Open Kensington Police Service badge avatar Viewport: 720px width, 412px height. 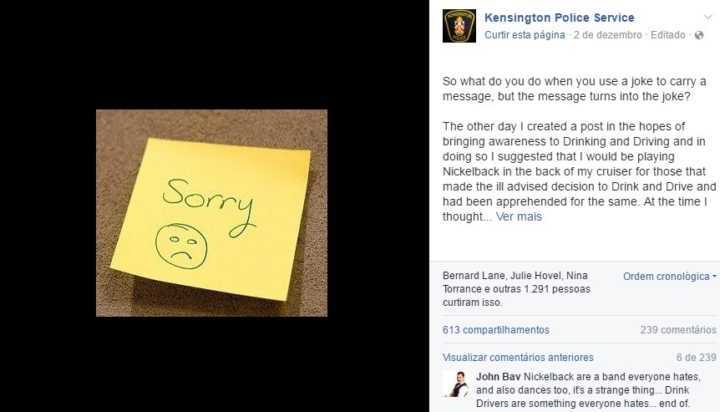click(x=459, y=26)
